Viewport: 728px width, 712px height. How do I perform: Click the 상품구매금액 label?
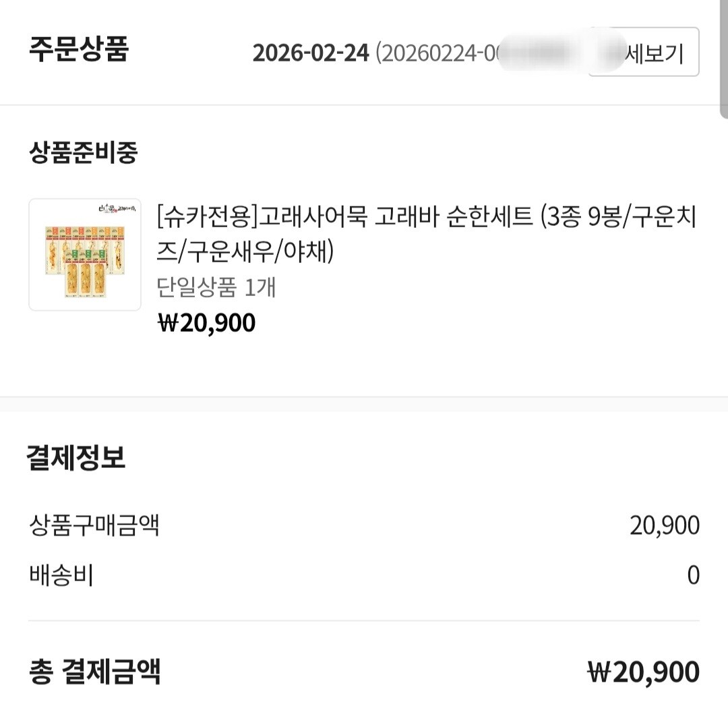pyautogui.click(x=94, y=525)
